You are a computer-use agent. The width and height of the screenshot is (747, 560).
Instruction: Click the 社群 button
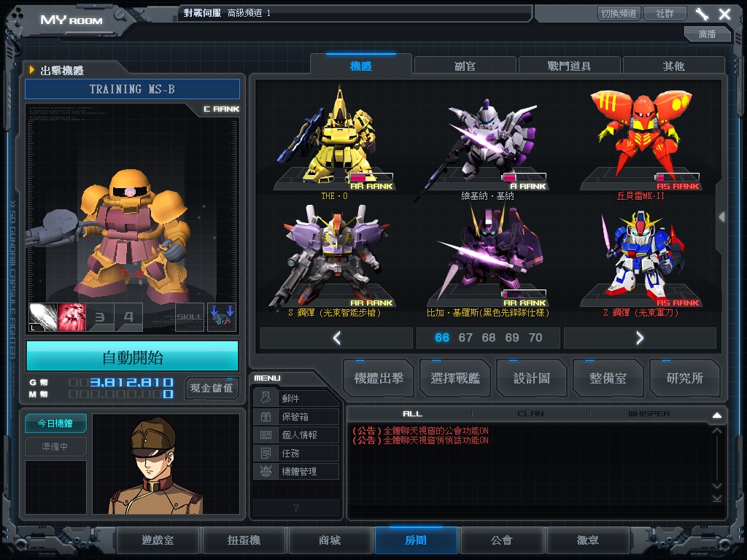pos(665,13)
